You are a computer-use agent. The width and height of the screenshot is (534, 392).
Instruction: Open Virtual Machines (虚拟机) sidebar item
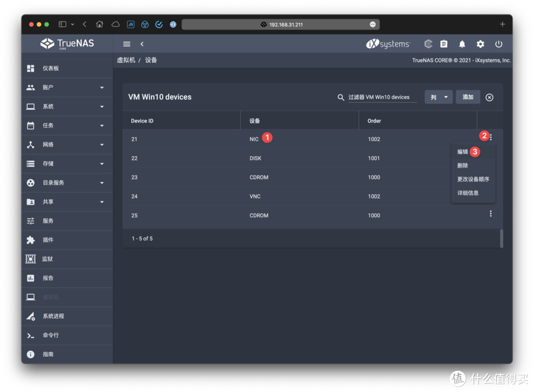[x=67, y=297]
